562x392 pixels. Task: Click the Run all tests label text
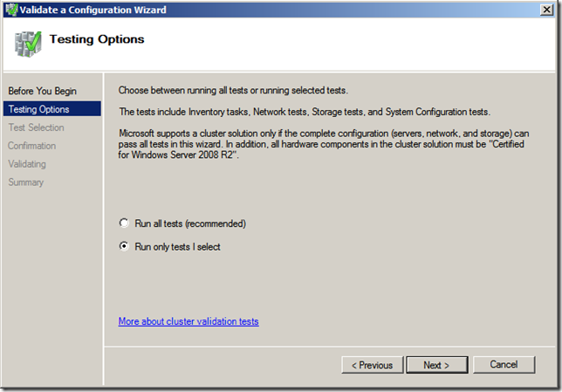[x=190, y=224]
